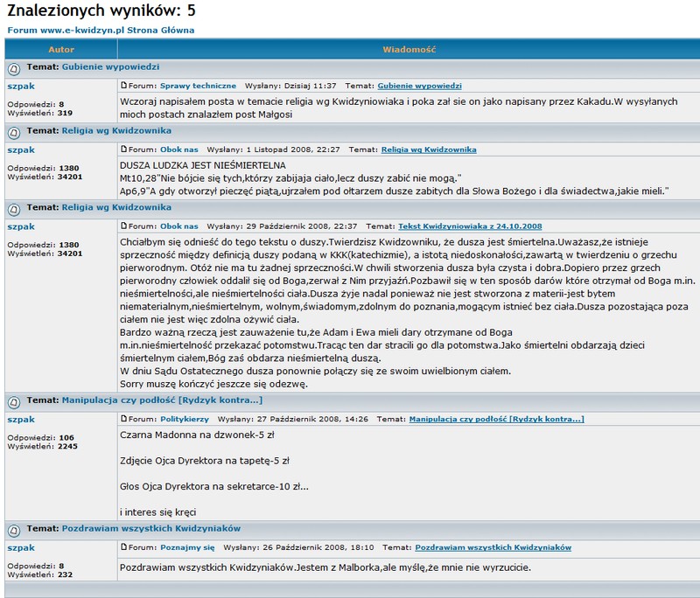Viewport: 700px width, 598px height.
Task: Click post icon before Forum: Sprawy techniczne
Action: point(123,87)
